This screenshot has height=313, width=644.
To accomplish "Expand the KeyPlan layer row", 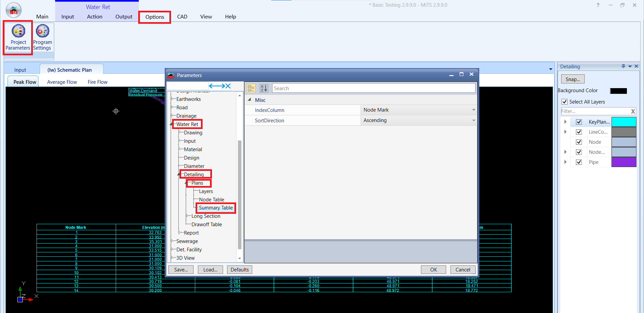I will click(x=566, y=122).
